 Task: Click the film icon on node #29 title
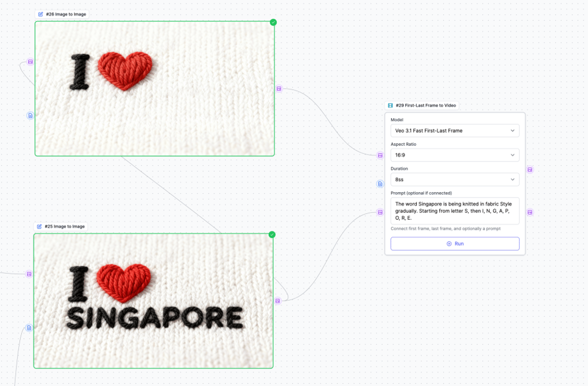390,106
